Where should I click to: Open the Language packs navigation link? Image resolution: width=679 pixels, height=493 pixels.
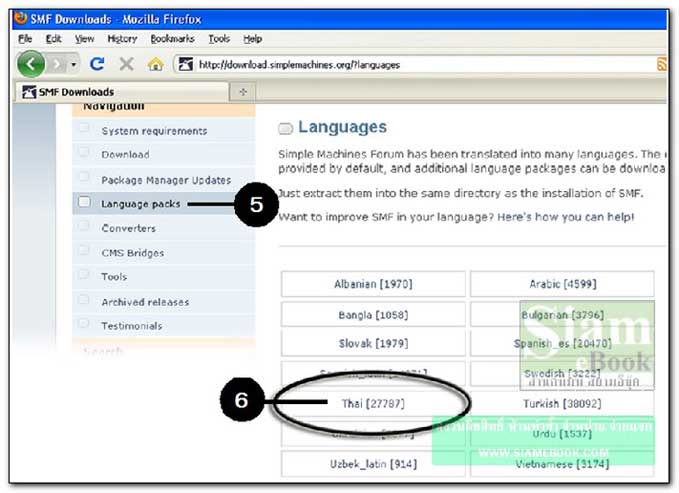pyautogui.click(x=141, y=204)
